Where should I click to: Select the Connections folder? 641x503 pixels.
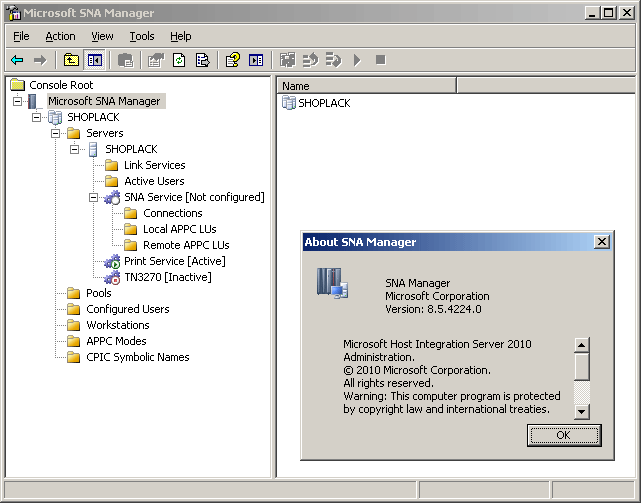[173, 213]
